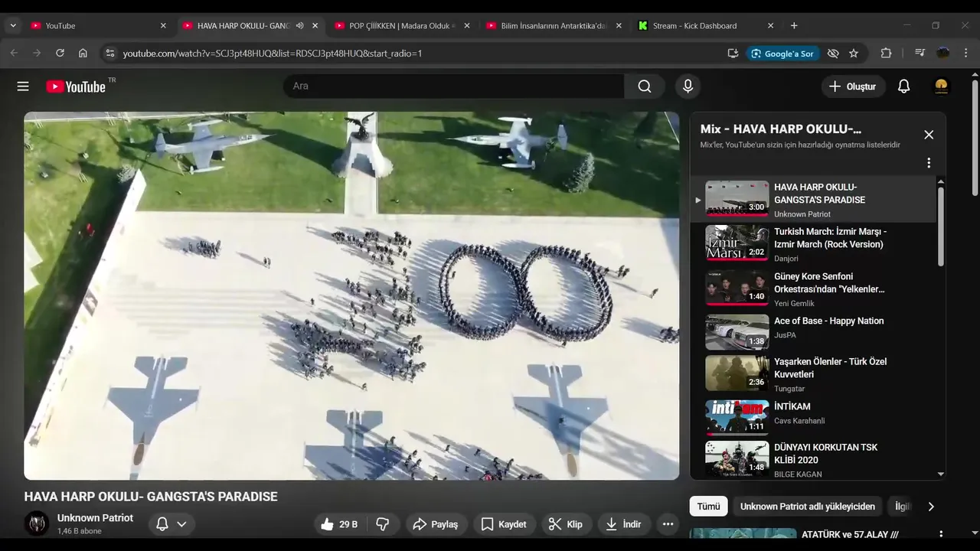Open Unknown Patriot channel avatar
This screenshot has height=551, width=980.
click(x=37, y=523)
